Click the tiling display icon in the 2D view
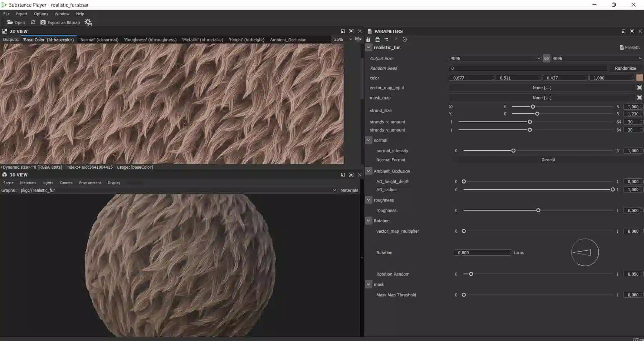Viewport: 644px width, 341px height. pyautogui.click(x=357, y=39)
